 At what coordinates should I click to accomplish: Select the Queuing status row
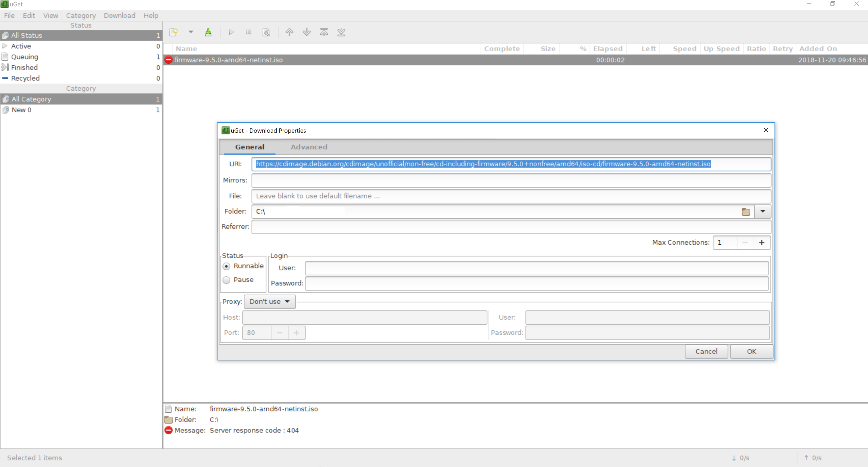[x=81, y=57]
